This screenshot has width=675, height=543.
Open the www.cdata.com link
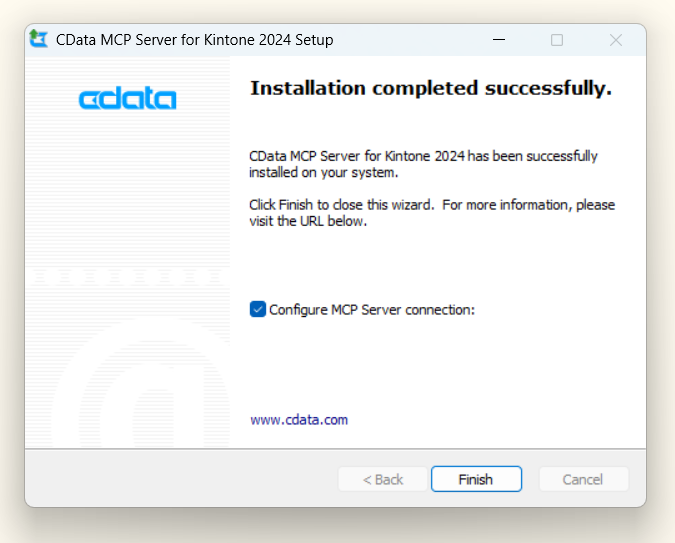[299, 420]
